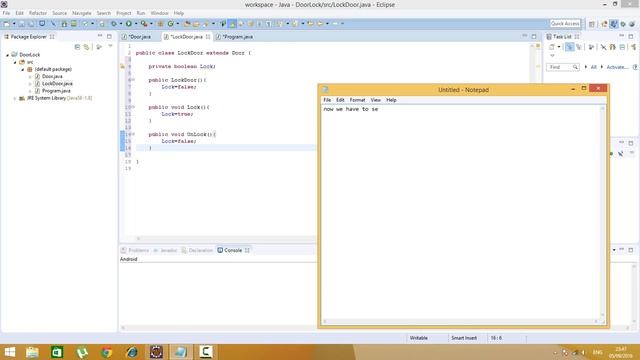Screen dimensions: 640x360
Task: Open the Eclipse Window menu
Action: click(159, 13)
